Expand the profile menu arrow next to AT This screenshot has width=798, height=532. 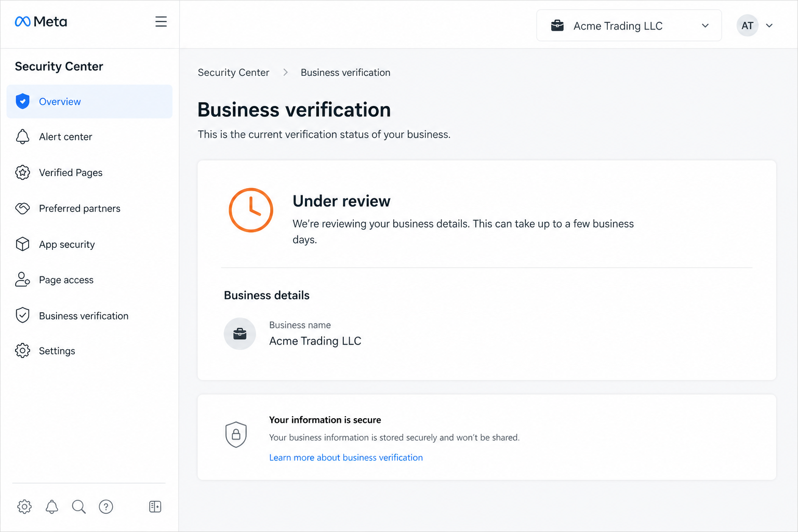click(769, 25)
